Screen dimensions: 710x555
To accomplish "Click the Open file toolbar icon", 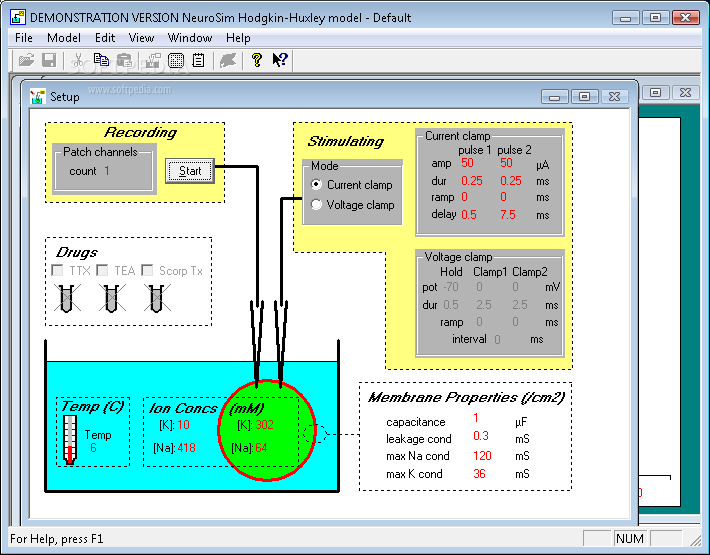I will pyautogui.click(x=26, y=60).
